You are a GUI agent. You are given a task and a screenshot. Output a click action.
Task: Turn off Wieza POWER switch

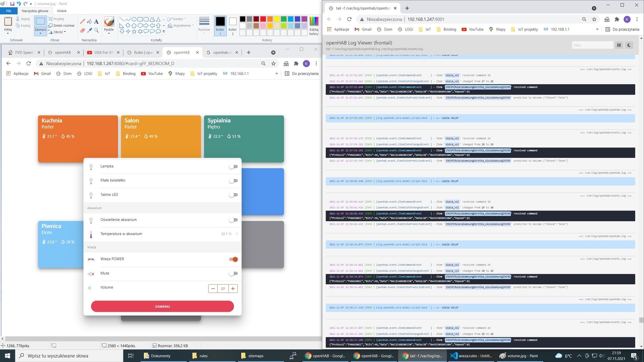[x=233, y=259]
